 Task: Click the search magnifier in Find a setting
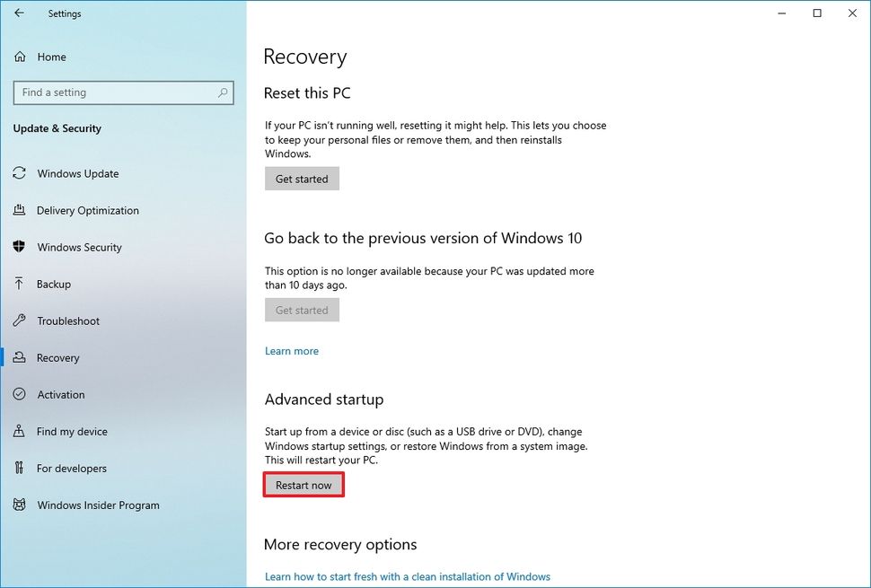point(223,92)
